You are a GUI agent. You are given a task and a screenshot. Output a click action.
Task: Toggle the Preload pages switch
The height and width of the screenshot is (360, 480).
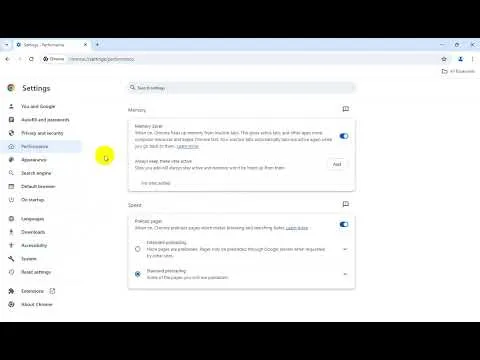tap(344, 224)
